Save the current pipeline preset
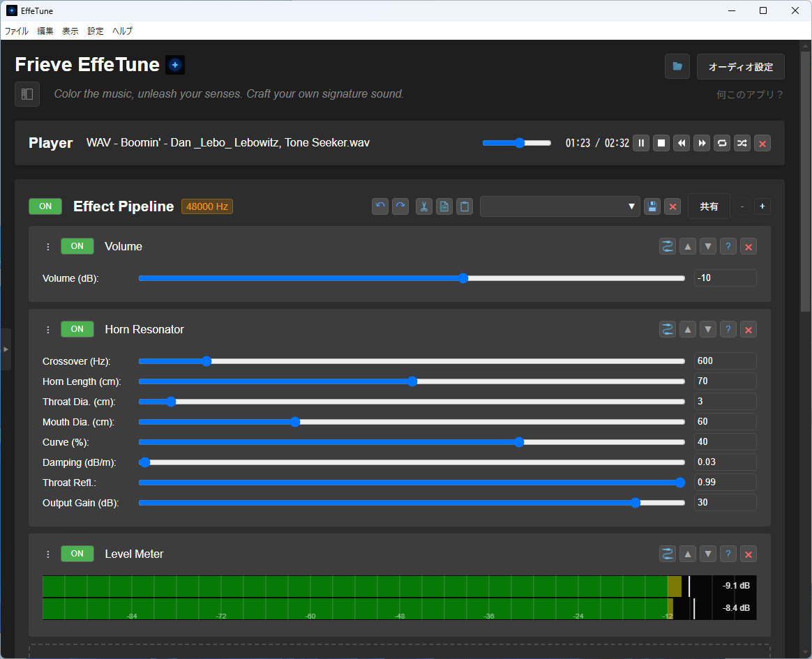 652,206
